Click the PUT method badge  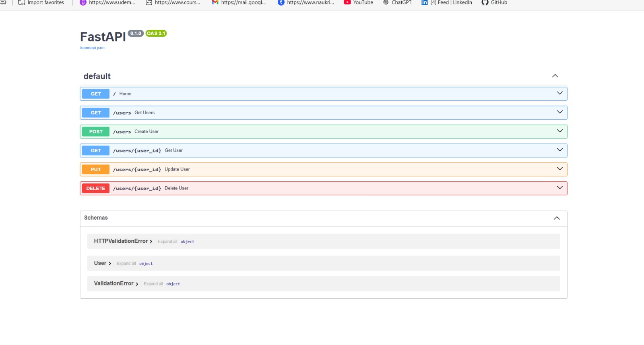96,170
